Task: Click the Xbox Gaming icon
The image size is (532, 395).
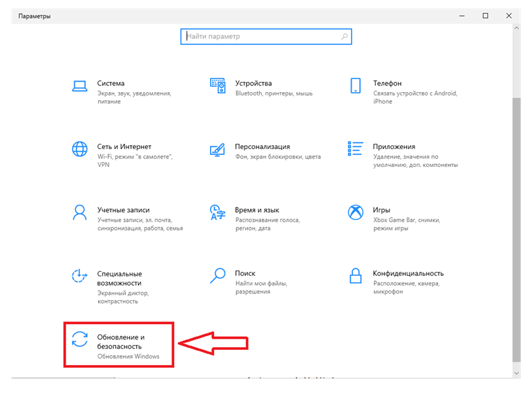Action: (356, 212)
